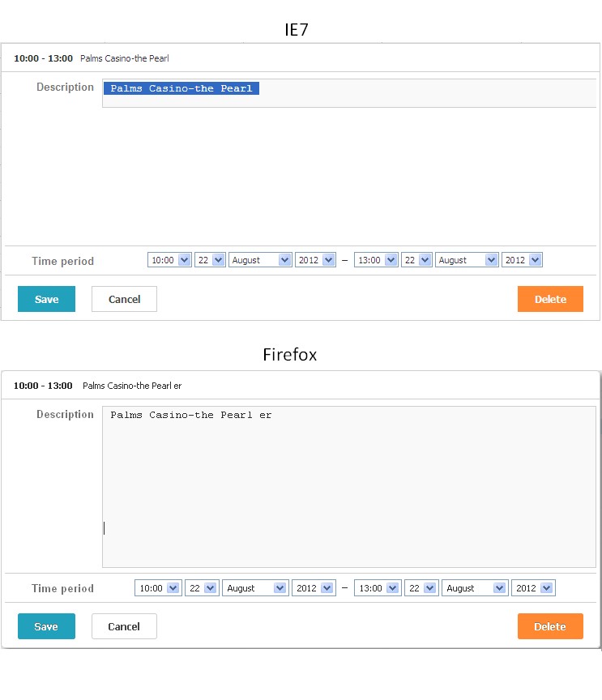The width and height of the screenshot is (602, 700).
Task: Click Time period label in IE7 panel
Action: [62, 261]
